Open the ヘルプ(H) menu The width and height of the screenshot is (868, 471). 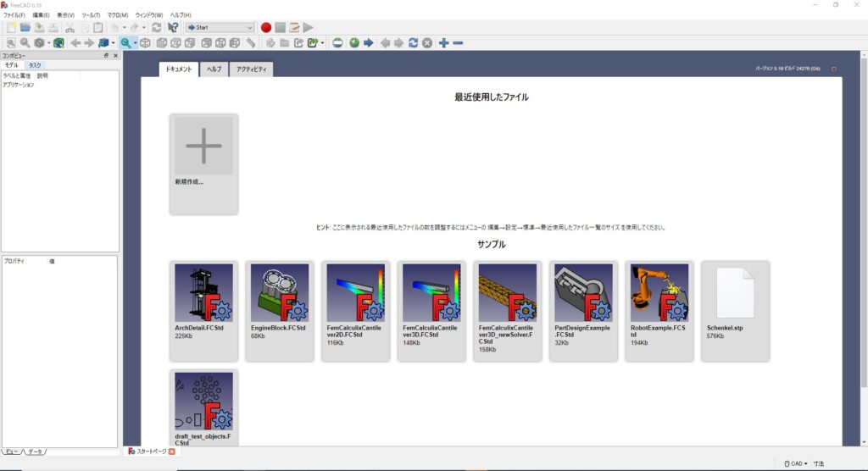coord(181,15)
